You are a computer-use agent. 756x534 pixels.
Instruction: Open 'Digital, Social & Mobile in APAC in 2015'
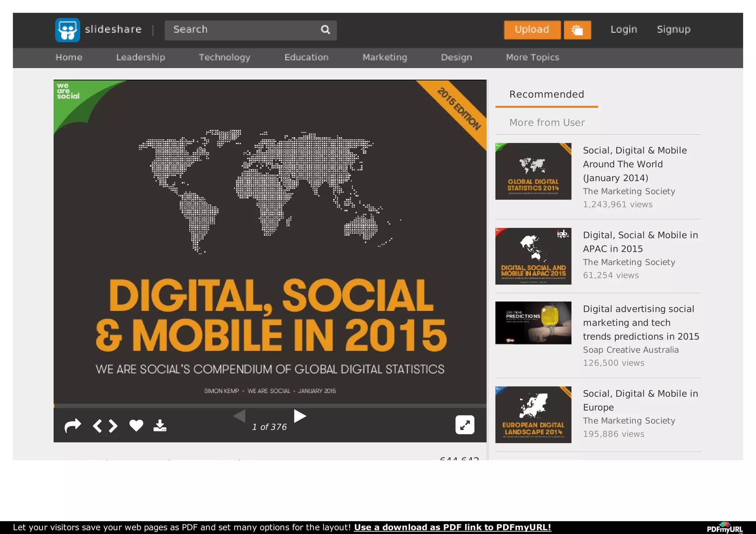(x=640, y=242)
